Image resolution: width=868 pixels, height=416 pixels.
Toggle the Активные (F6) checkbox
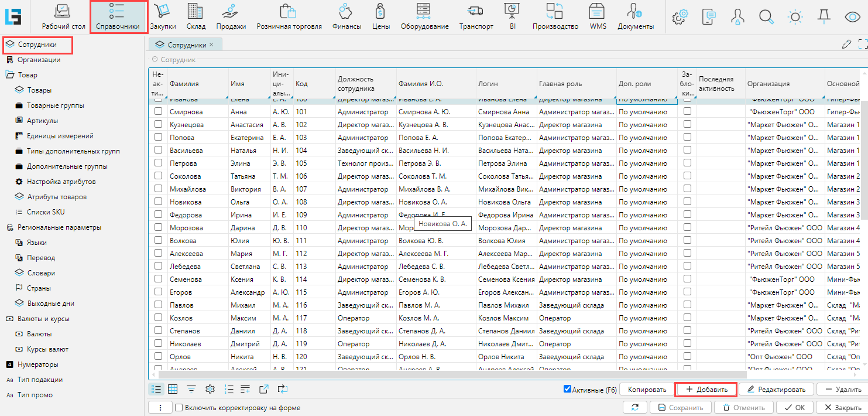[567, 389]
